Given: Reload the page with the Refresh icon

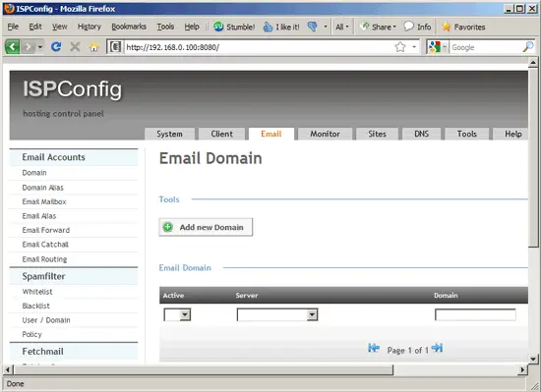Looking at the screenshot, I should pos(56,46).
